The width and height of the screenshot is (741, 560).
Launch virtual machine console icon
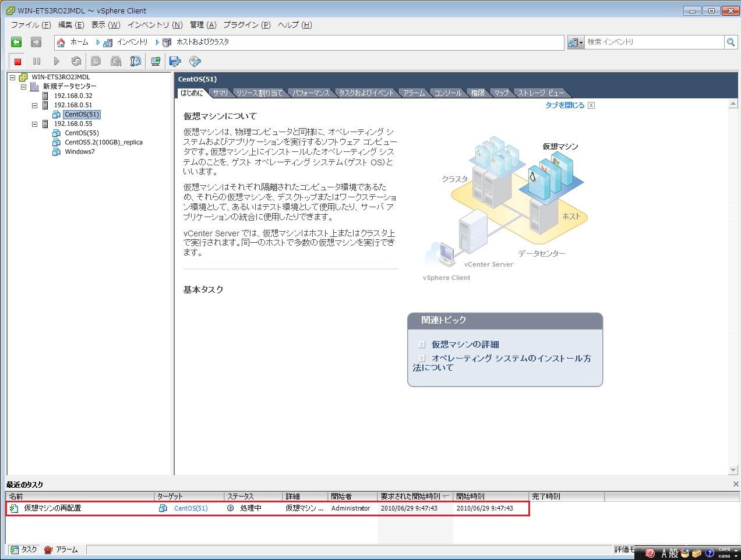point(156,61)
